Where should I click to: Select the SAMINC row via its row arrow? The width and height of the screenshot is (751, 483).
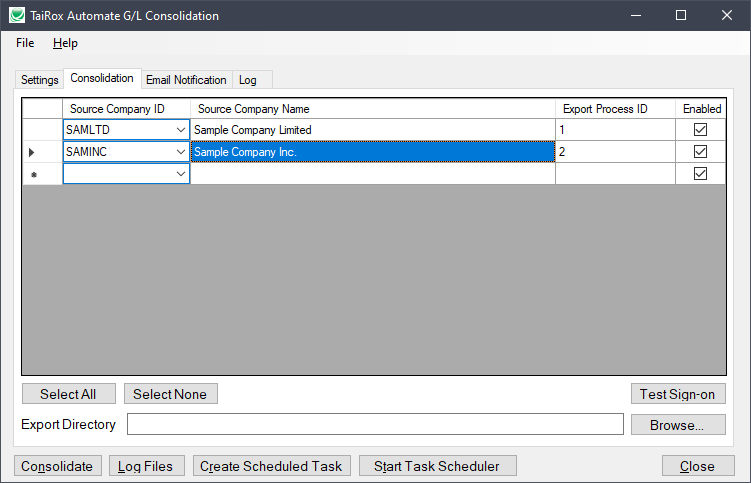[42, 152]
